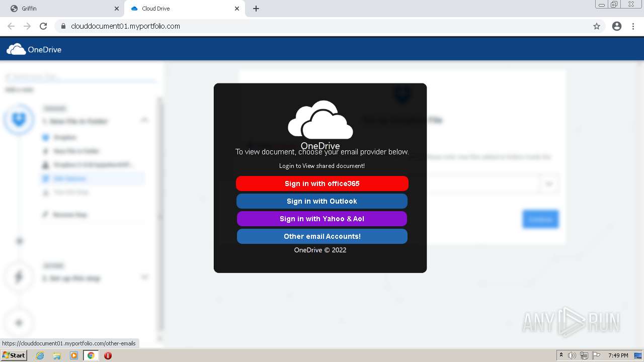
Task: Go forward in browser history
Action: pos(27,26)
